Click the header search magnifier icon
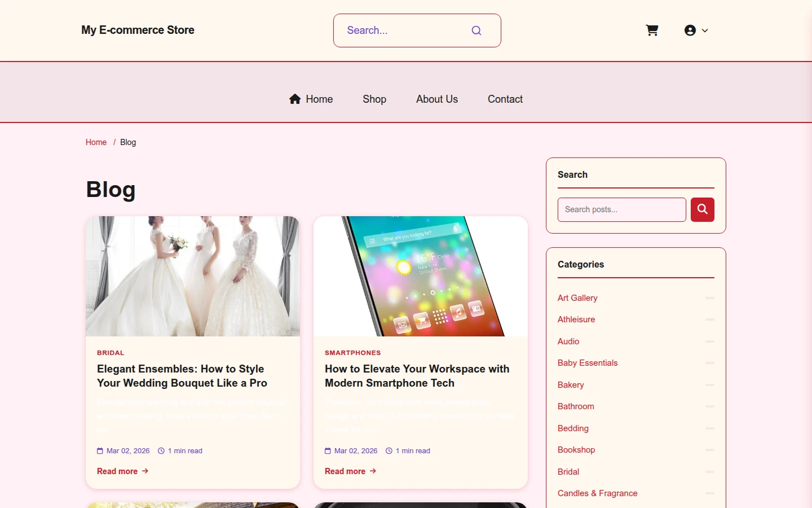Image resolution: width=812 pixels, height=508 pixels. [476, 30]
